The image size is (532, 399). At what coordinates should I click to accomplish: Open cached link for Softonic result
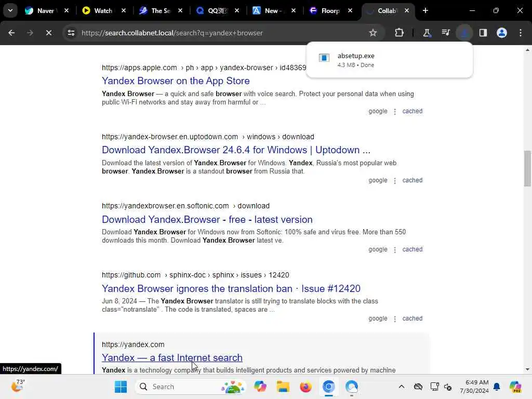coord(412,249)
